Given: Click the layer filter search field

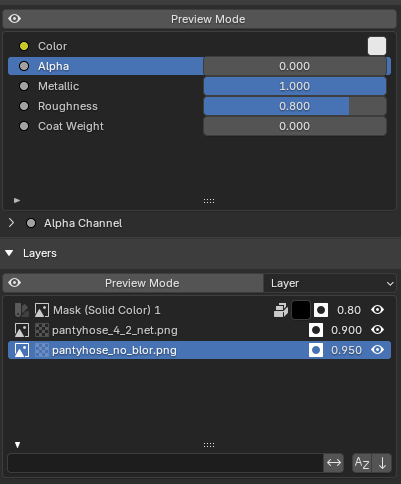Looking at the screenshot, I should pos(165,463).
